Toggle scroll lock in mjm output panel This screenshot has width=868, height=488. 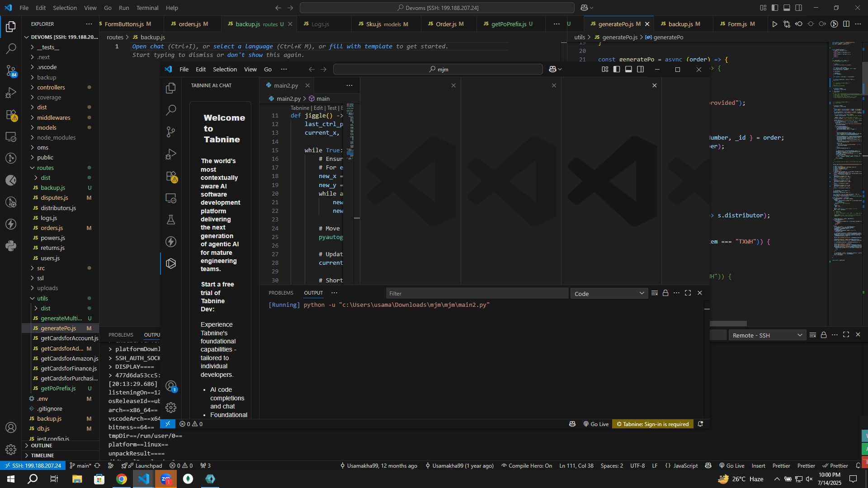click(x=665, y=293)
